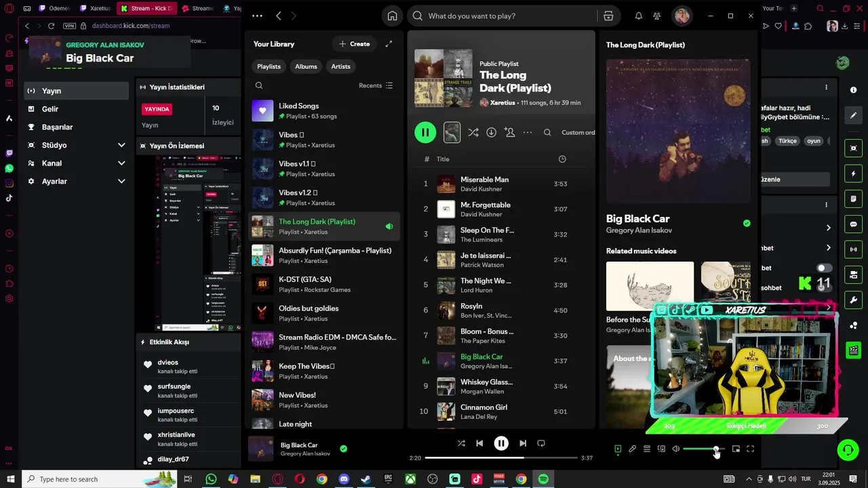The width and height of the screenshot is (868, 488).
Task: Toggle the Kick chat switch
Action: 825,268
